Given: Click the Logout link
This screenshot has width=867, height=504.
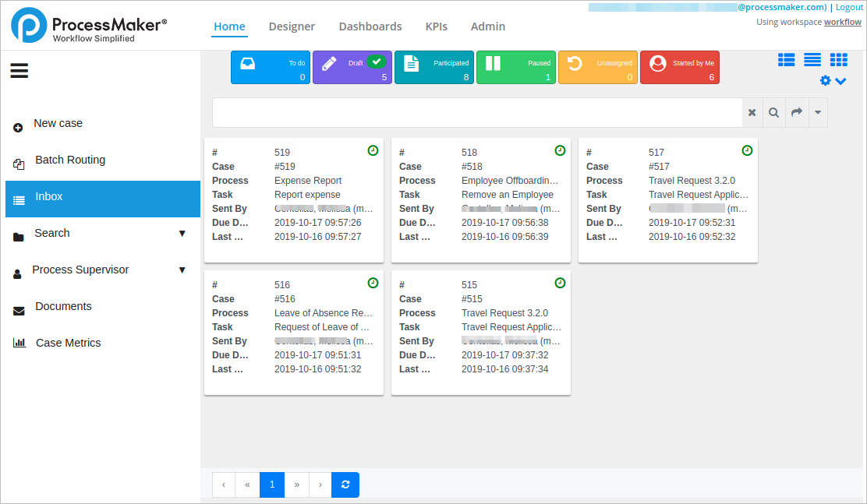Looking at the screenshot, I should (x=849, y=7).
